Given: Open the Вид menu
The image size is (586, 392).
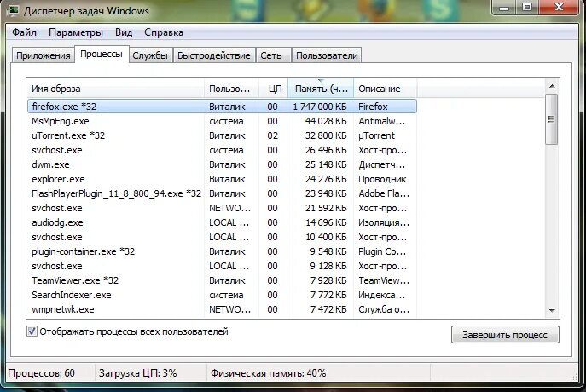Looking at the screenshot, I should click(124, 32).
